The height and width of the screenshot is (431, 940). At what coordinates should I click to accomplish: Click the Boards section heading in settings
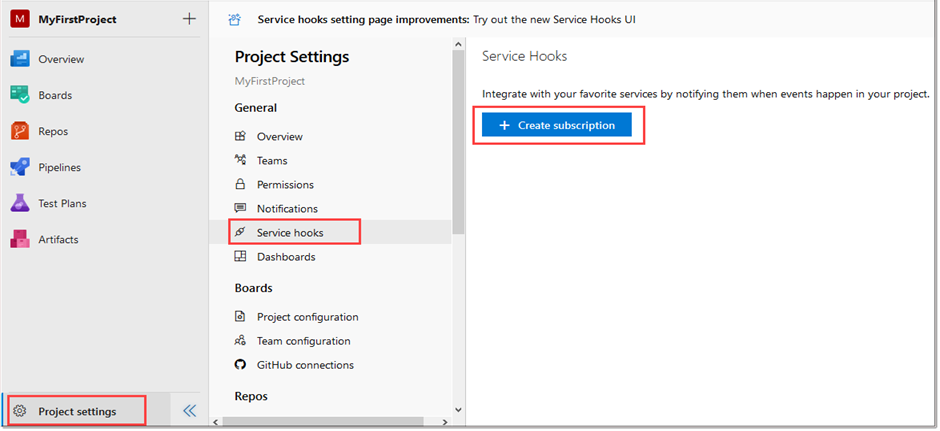(254, 288)
